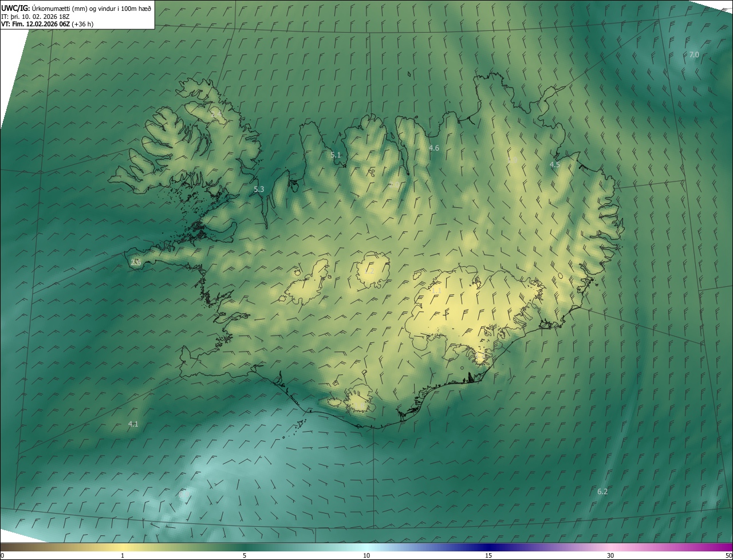The width and height of the screenshot is (733, 560).
Task: Click the 2.4 value label in the Westfjords
Action: 216,115
